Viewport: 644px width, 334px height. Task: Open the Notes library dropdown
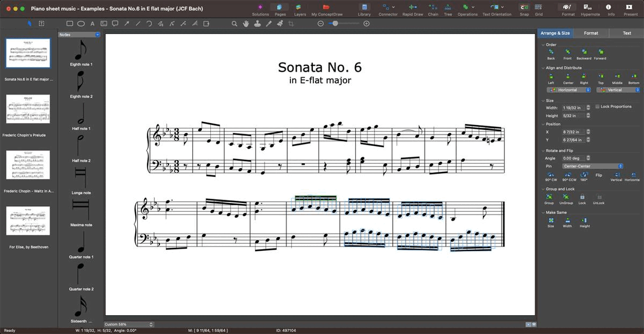[x=97, y=35]
